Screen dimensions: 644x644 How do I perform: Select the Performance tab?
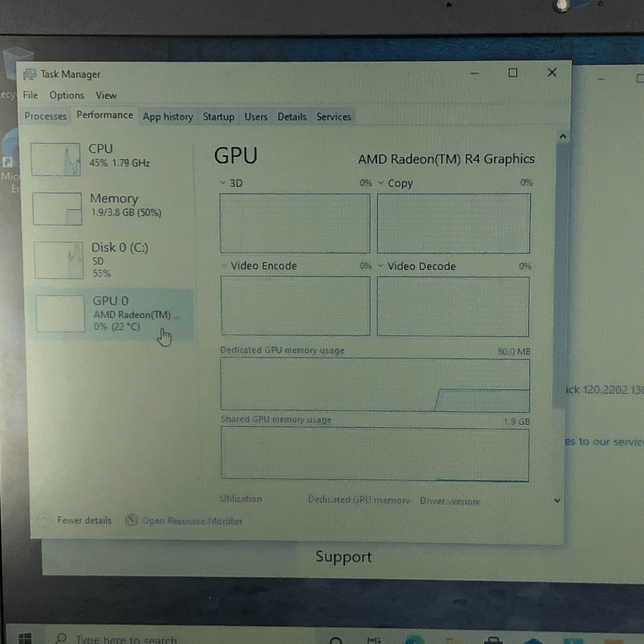click(105, 115)
